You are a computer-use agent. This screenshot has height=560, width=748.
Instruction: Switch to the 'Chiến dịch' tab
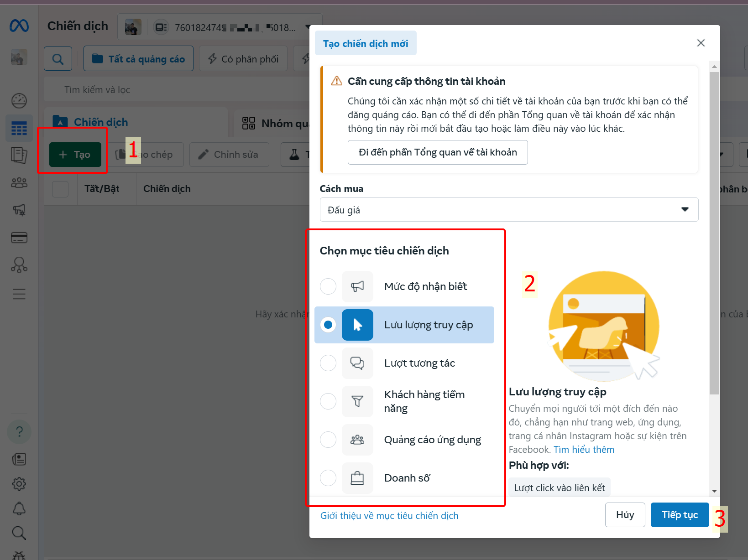pos(100,122)
